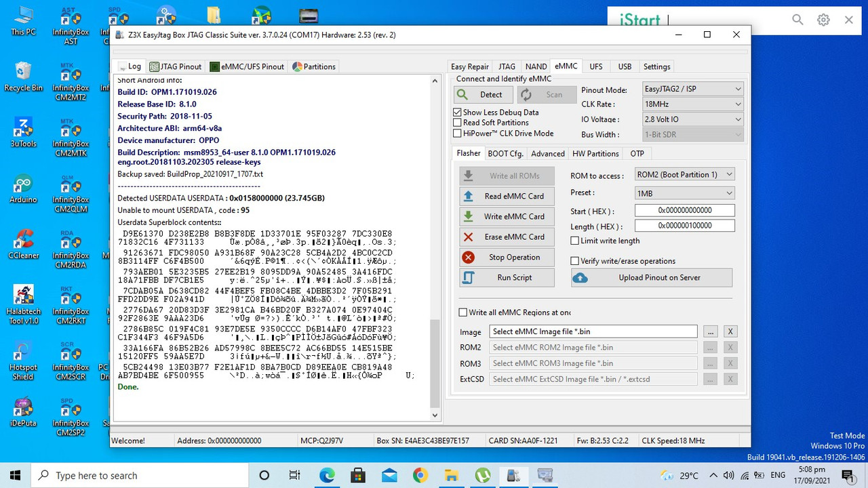Open the Preset size dropdown
This screenshot has width=868, height=488.
pos(684,194)
